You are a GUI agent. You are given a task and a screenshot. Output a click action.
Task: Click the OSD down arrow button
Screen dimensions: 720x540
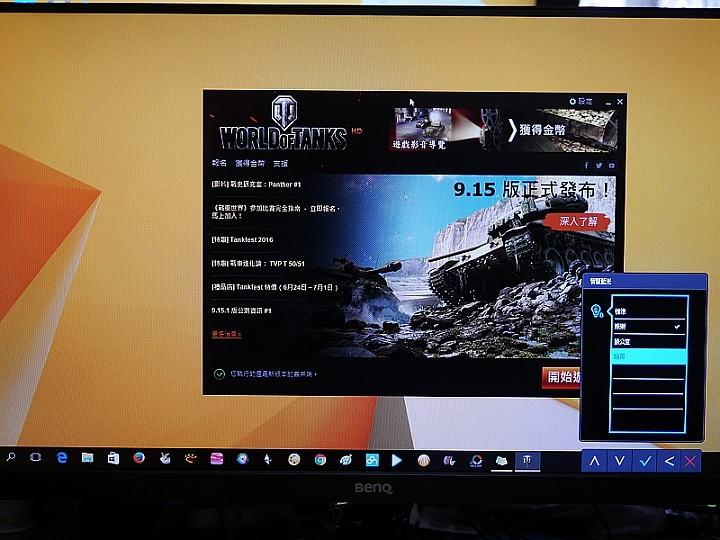(x=619, y=461)
